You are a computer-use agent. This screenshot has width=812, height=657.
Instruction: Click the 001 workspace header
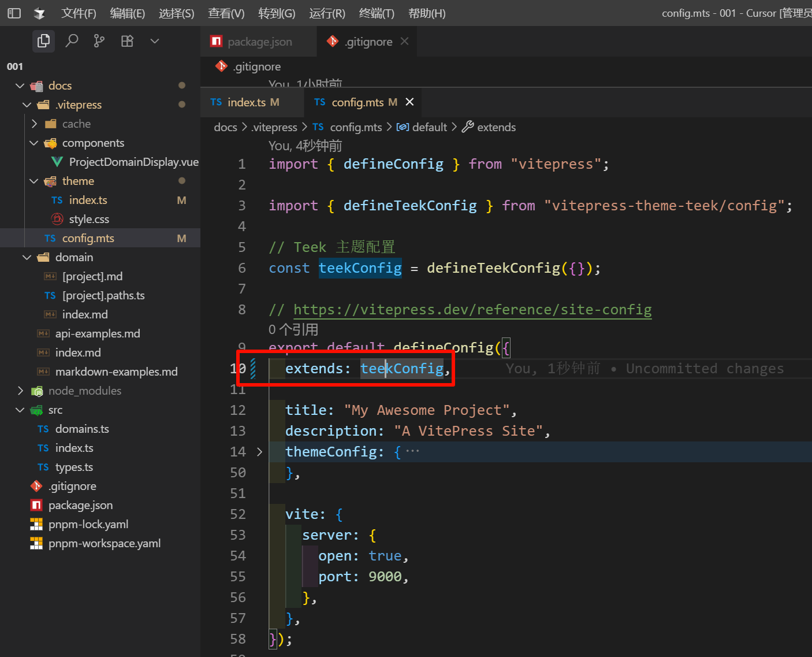click(x=15, y=66)
